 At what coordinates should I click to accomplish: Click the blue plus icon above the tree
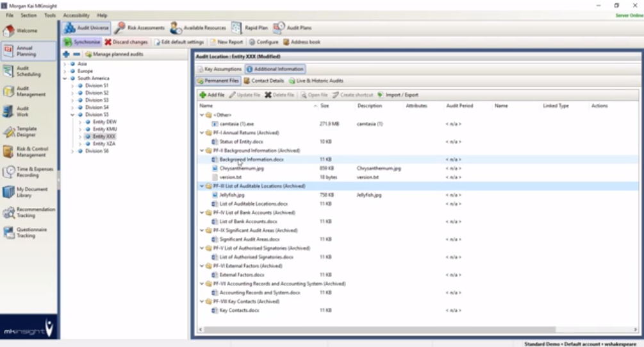click(x=66, y=55)
